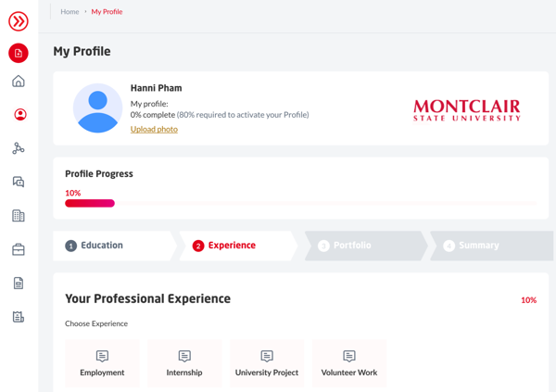Choose the Internship experience type
Viewport: 556px width, 392px height.
click(184, 363)
